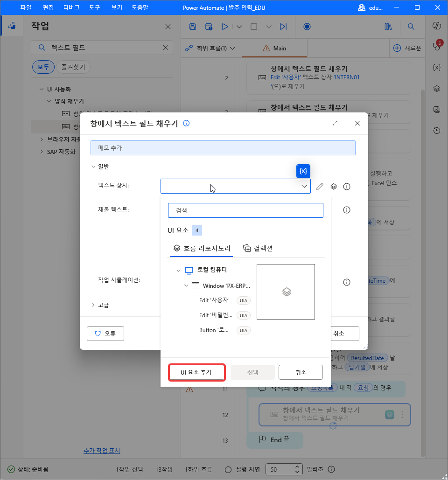The height and width of the screenshot is (480, 448).
Task: Open the 도움말 menu
Action: coord(140,7)
